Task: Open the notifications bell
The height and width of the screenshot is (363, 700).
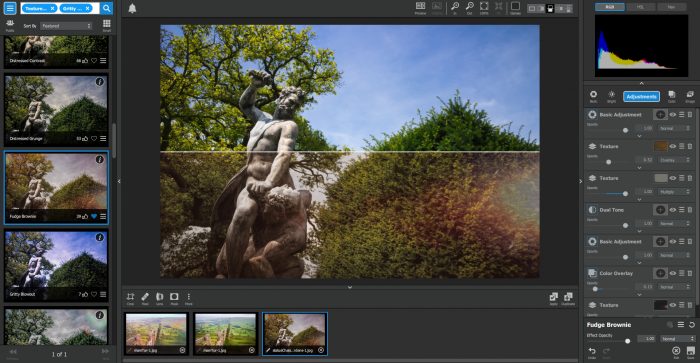Action: [x=132, y=8]
